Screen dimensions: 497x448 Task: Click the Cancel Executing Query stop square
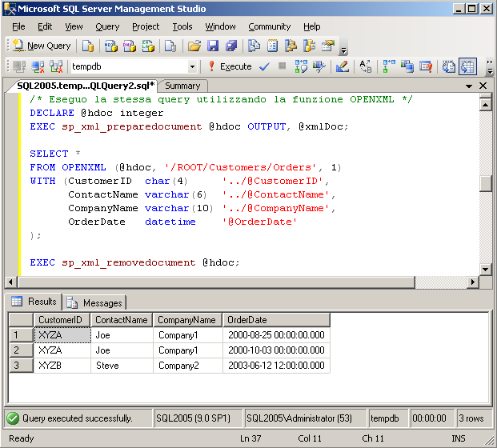point(282,66)
